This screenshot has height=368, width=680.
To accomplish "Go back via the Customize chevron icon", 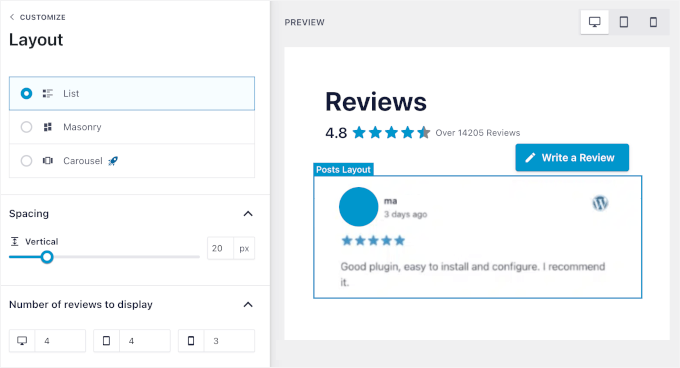I will 12,17.
